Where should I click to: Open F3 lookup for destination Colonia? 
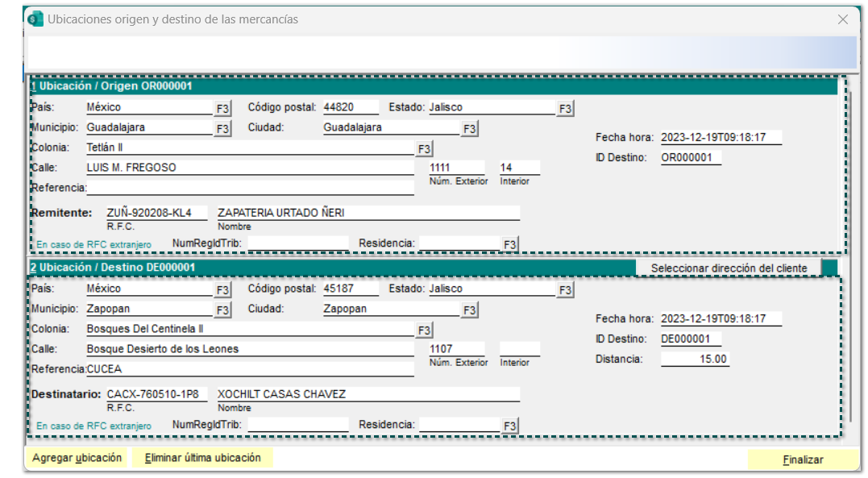424,330
